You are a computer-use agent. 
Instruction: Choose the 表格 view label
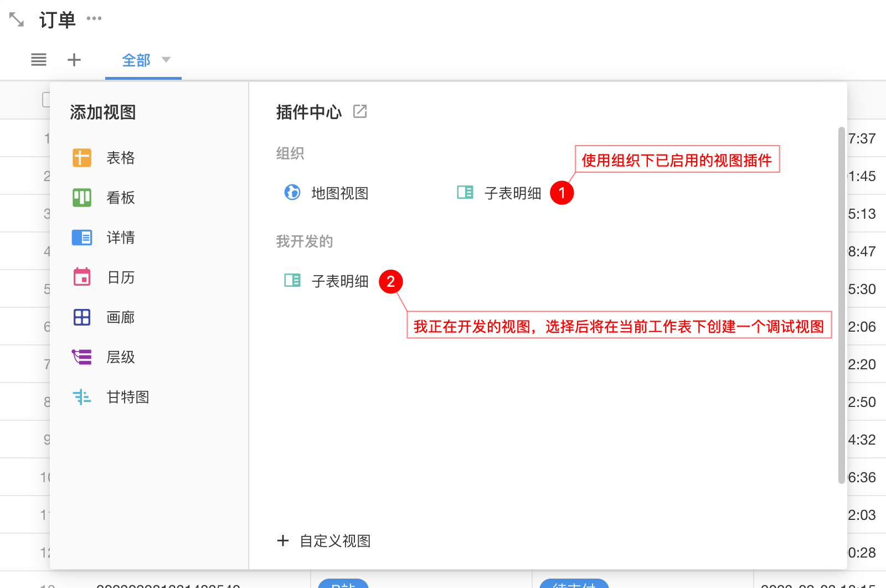[121, 158]
